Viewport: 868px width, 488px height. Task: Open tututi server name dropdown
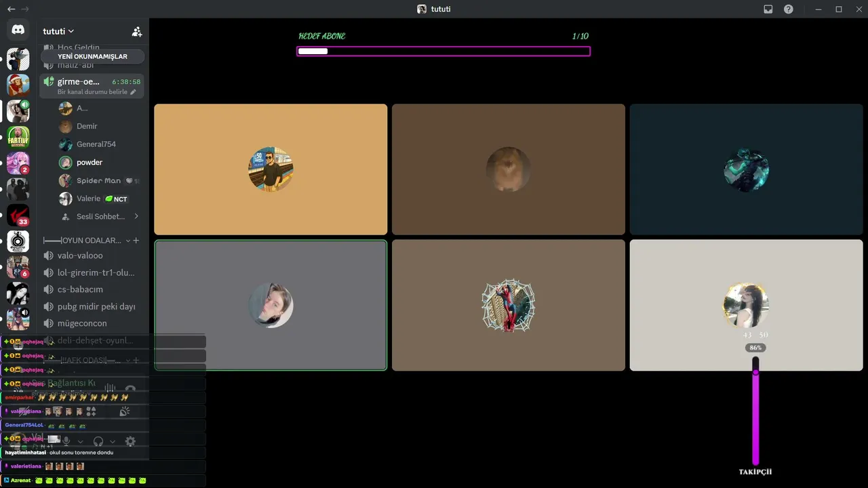[58, 31]
